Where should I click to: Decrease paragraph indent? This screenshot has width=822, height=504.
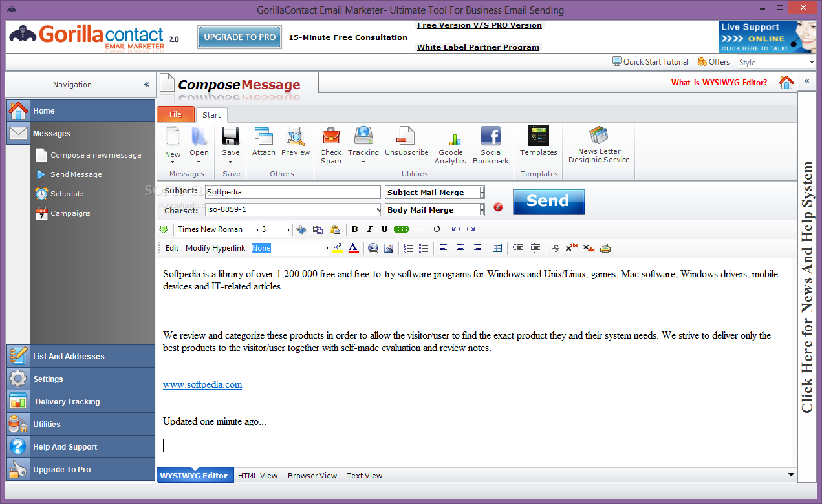517,248
